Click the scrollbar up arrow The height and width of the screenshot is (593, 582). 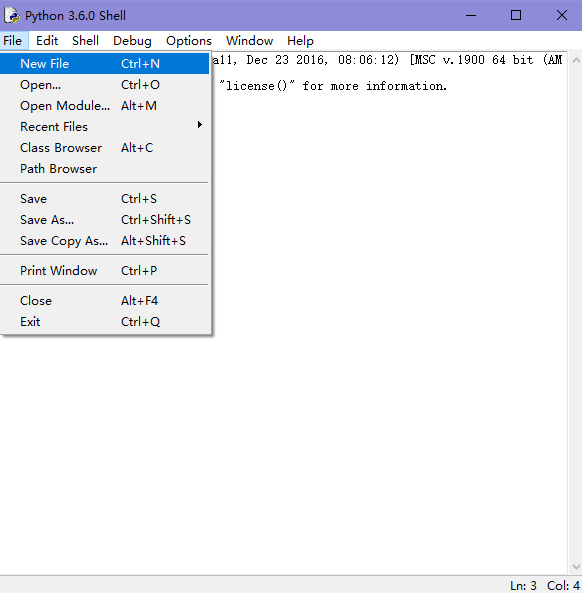pos(576,60)
